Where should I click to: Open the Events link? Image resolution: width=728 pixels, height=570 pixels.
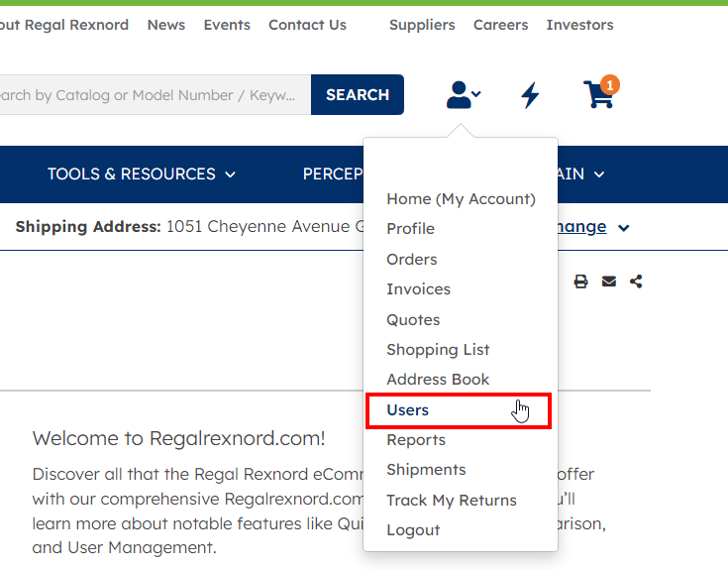tap(227, 25)
